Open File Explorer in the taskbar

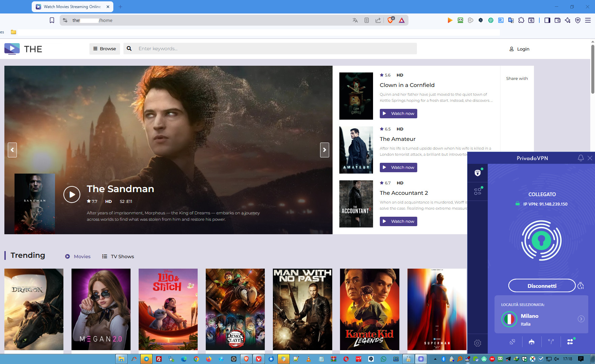coord(121,359)
